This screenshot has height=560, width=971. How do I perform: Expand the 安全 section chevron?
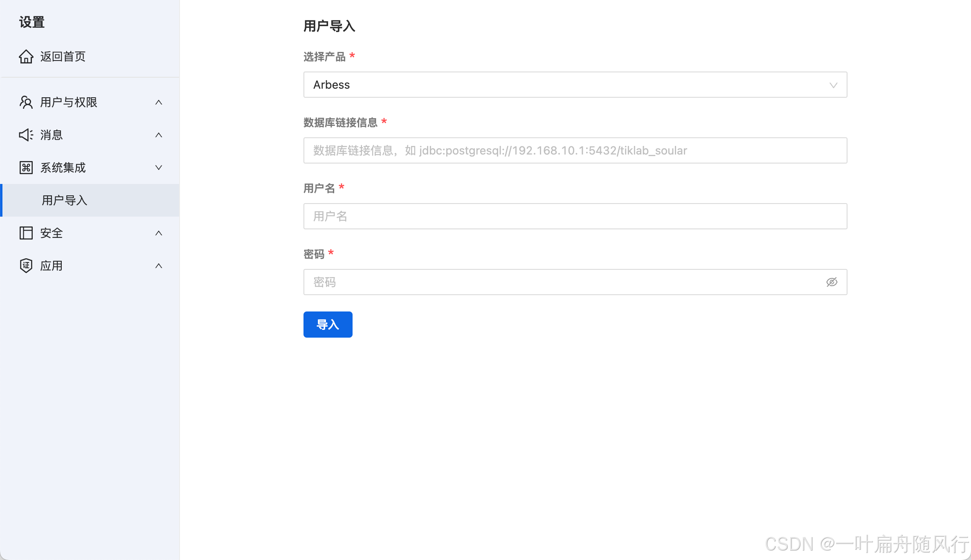coord(159,233)
